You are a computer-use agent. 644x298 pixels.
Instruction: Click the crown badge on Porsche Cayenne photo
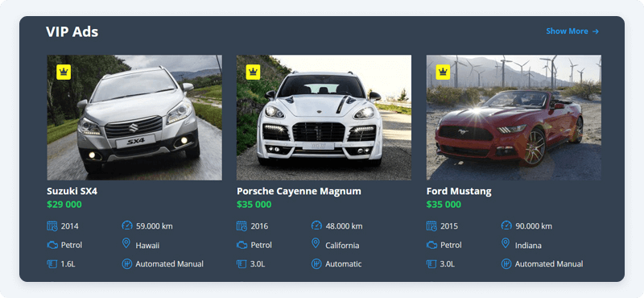[x=254, y=72]
